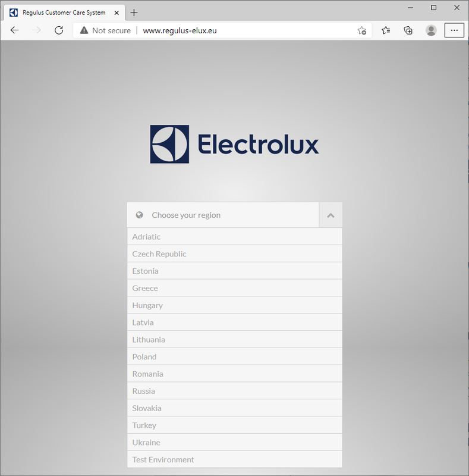Open a new browser tab
The image size is (469, 476).
point(134,12)
